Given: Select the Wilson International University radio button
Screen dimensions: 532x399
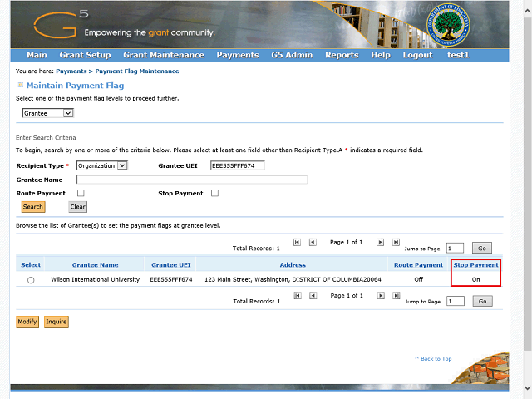Looking at the screenshot, I should pyautogui.click(x=31, y=280).
